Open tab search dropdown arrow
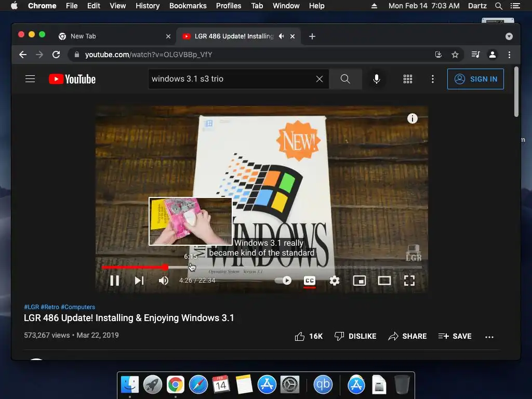 pyautogui.click(x=509, y=36)
